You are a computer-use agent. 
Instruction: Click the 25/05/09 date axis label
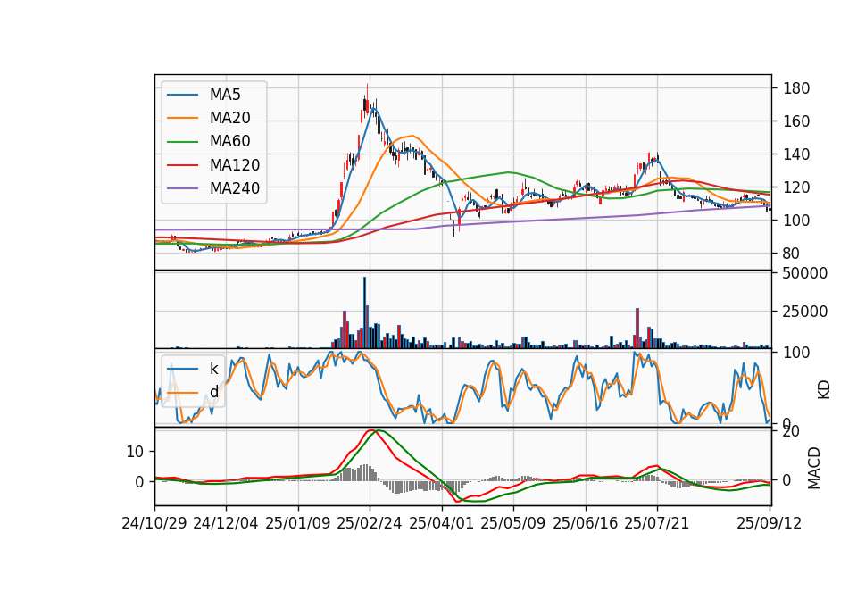click(x=512, y=523)
